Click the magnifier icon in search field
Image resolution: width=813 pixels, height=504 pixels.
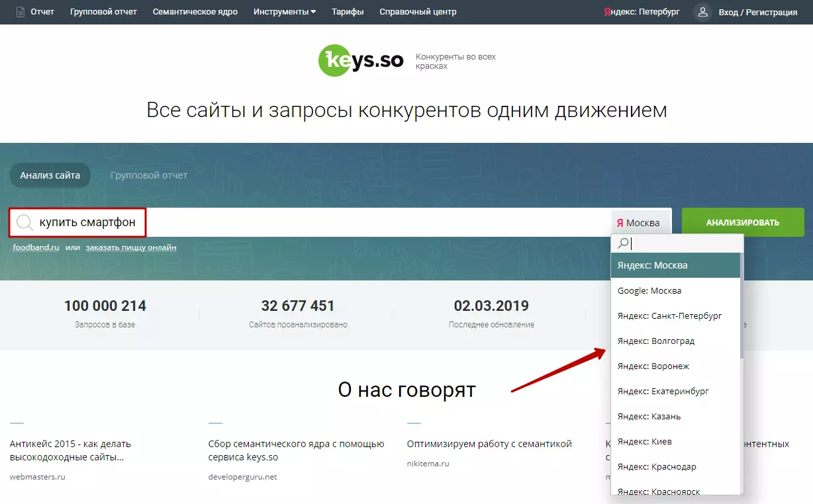(24, 223)
